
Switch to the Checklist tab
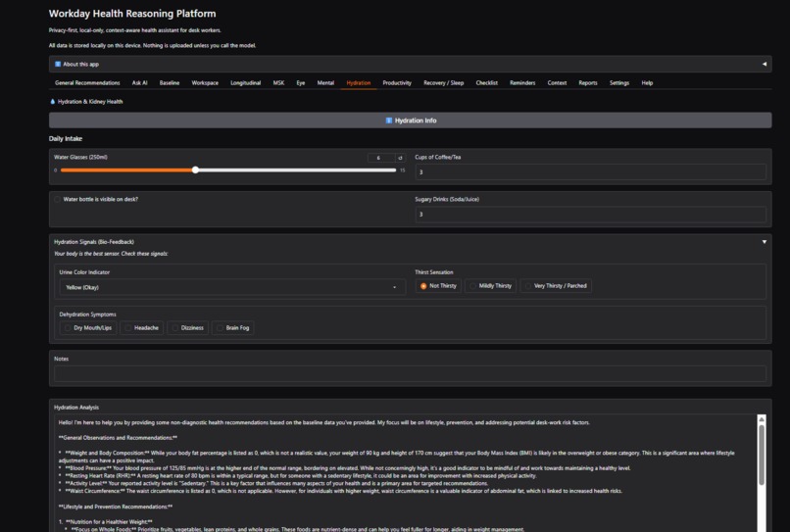tap(487, 82)
